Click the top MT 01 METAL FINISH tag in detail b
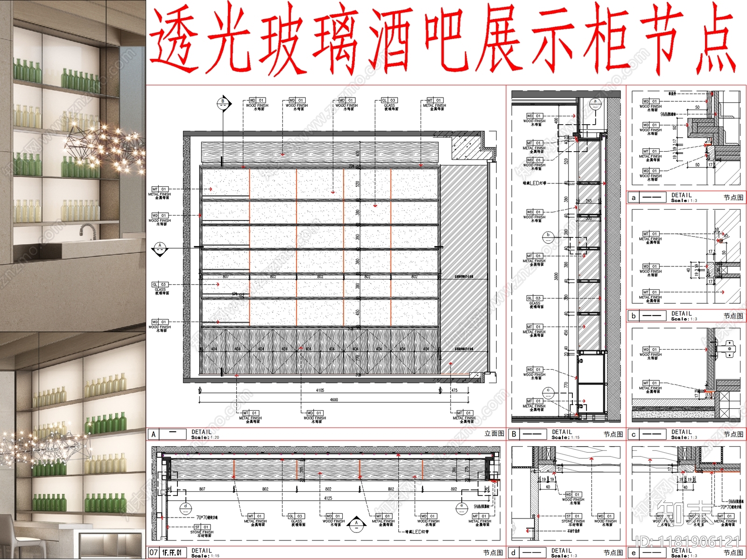Image resolution: width=747 pixels, height=560 pixels. (x=650, y=238)
